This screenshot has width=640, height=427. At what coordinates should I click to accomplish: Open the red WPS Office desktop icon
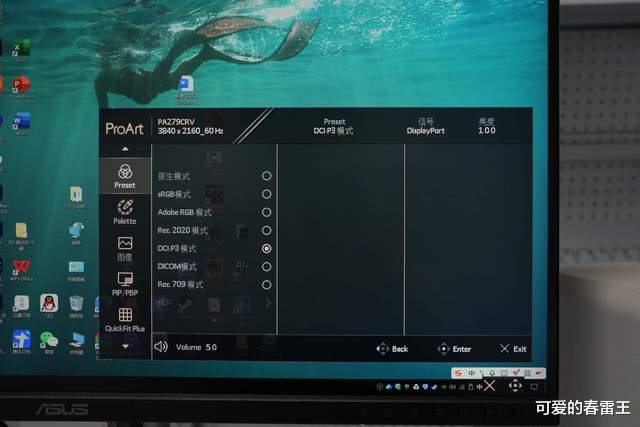21,267
